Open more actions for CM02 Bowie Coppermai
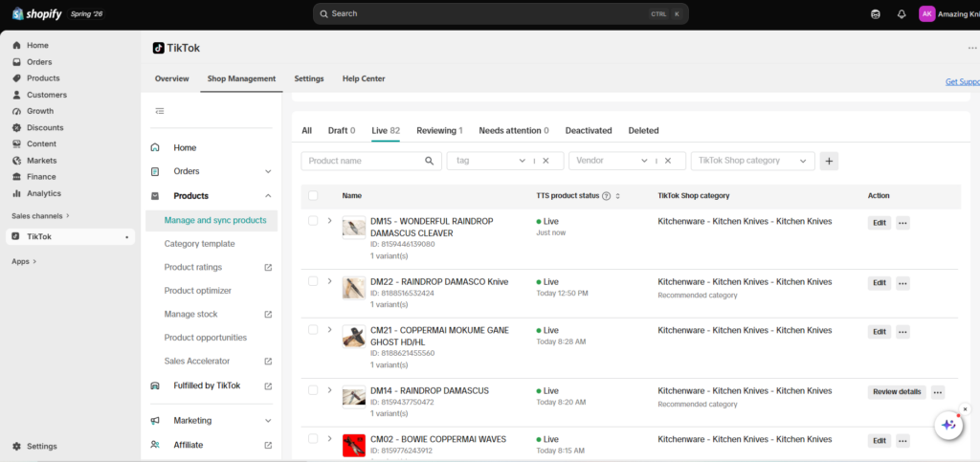The height and width of the screenshot is (462, 980). click(902, 441)
